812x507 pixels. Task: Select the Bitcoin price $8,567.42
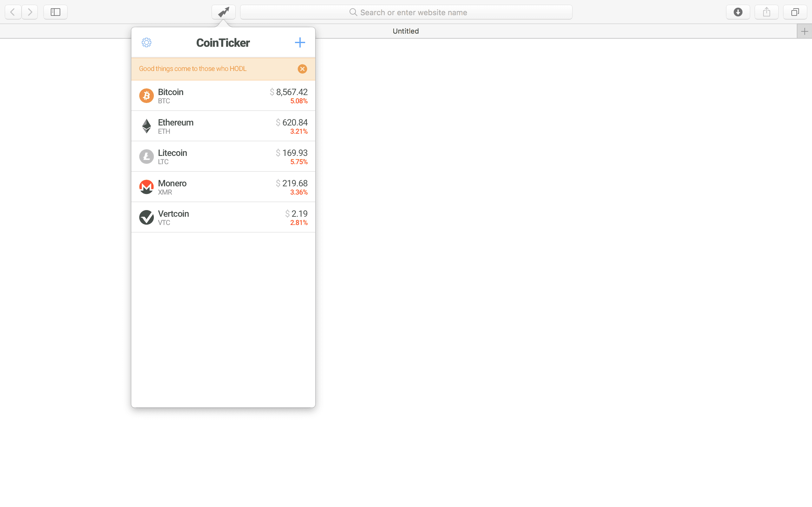tap(291, 92)
